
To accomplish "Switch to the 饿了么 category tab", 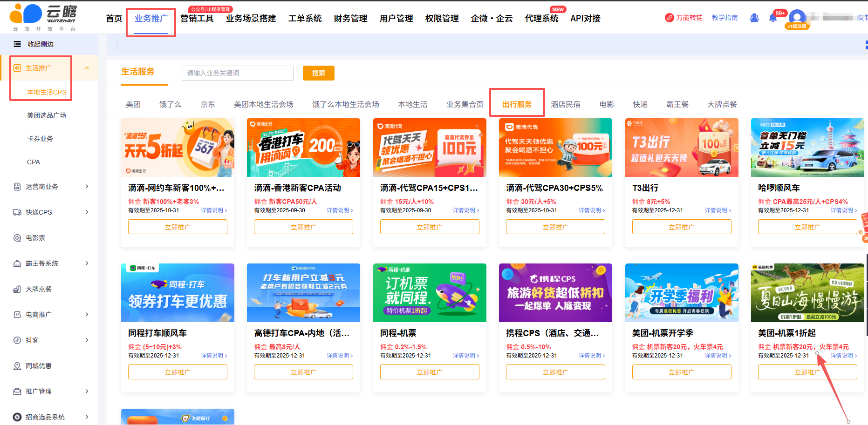I will pos(171,104).
